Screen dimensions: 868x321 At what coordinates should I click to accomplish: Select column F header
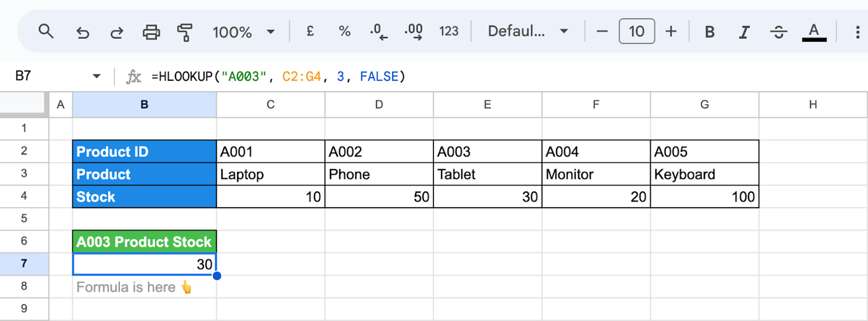click(596, 105)
